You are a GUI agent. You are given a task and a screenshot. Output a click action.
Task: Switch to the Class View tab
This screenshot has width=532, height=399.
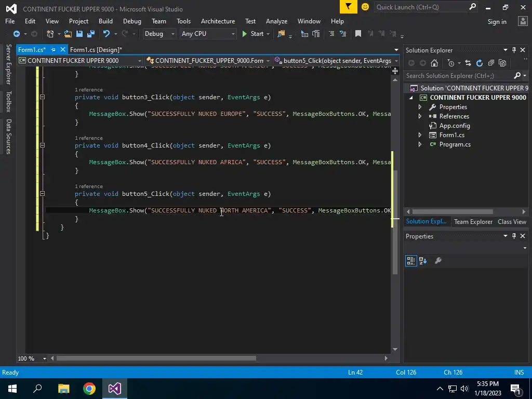pyautogui.click(x=512, y=221)
